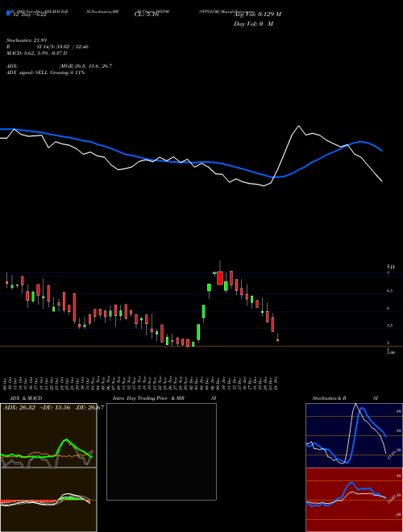Viewport: 403px width, 532px height.
Task: Open the red RSI indicator chart
Action: pyautogui.click(x=354, y=500)
